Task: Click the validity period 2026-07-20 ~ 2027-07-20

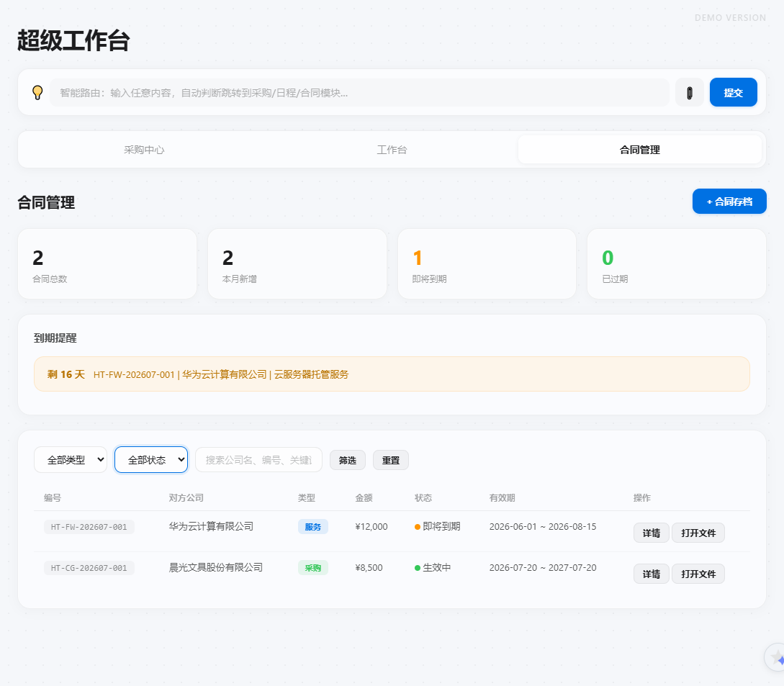Action: [543, 567]
